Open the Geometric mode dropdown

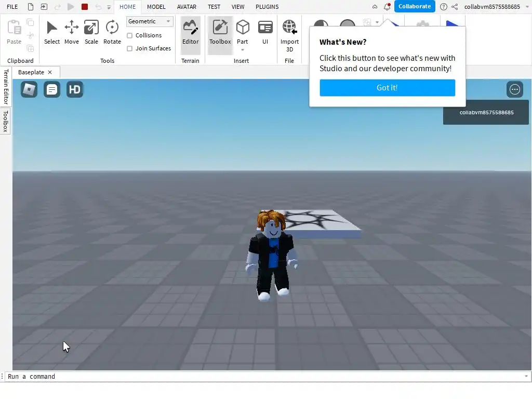150,21
